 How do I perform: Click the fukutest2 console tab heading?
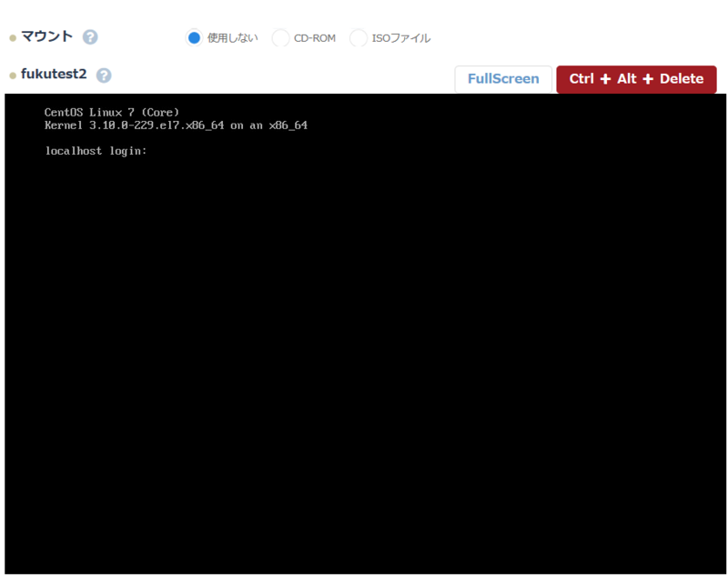56,75
